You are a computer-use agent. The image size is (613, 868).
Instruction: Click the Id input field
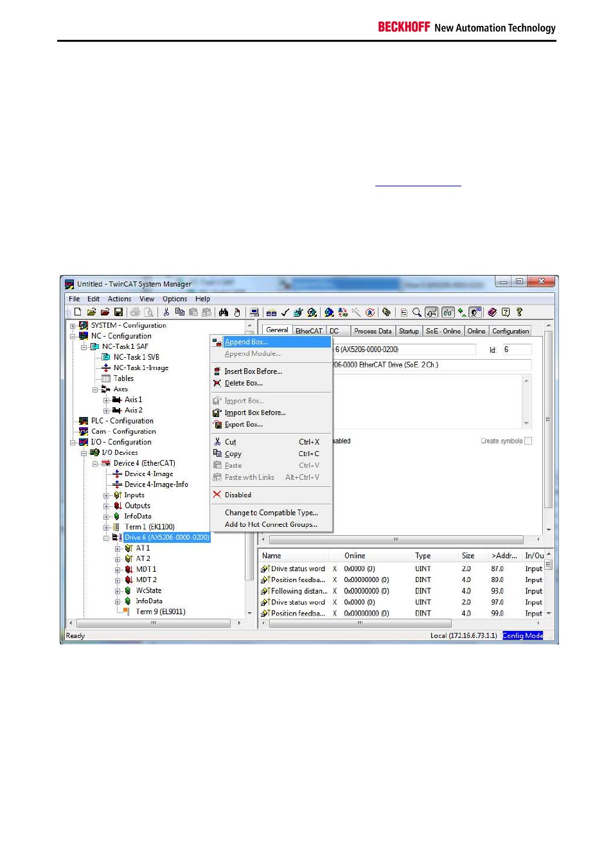pos(517,350)
